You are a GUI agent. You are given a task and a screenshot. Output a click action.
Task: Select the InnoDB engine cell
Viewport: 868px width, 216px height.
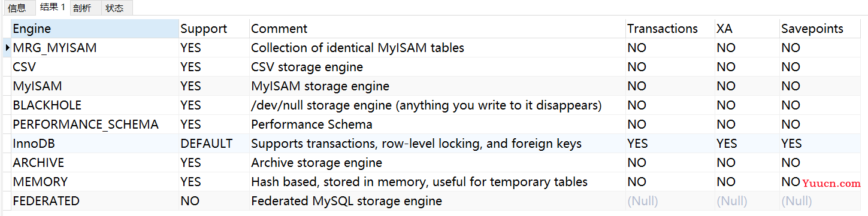click(95, 144)
